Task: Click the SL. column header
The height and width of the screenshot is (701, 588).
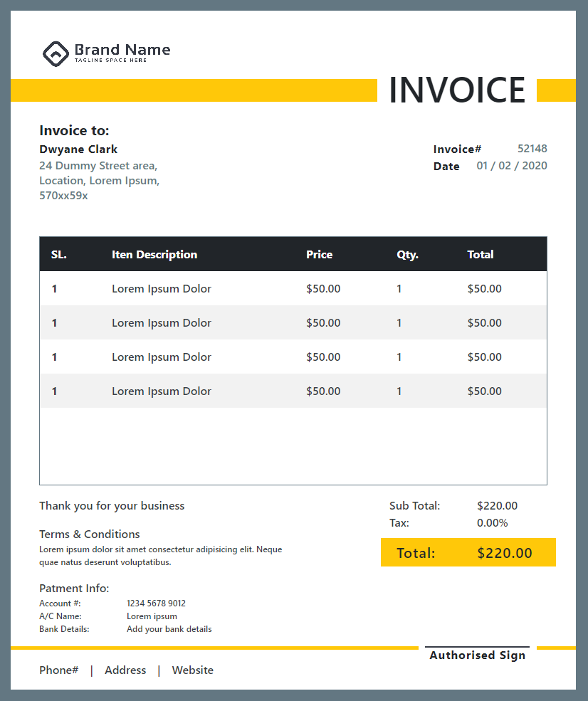Action: click(x=58, y=254)
